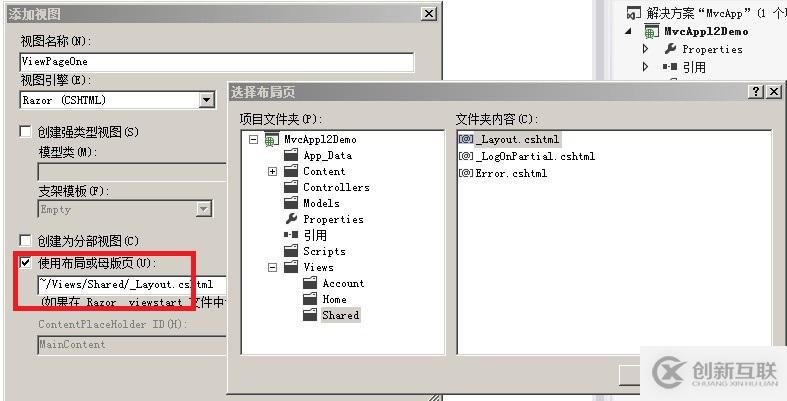787x401 pixels.
Task: Select the Shared folder icon
Action: (310, 315)
